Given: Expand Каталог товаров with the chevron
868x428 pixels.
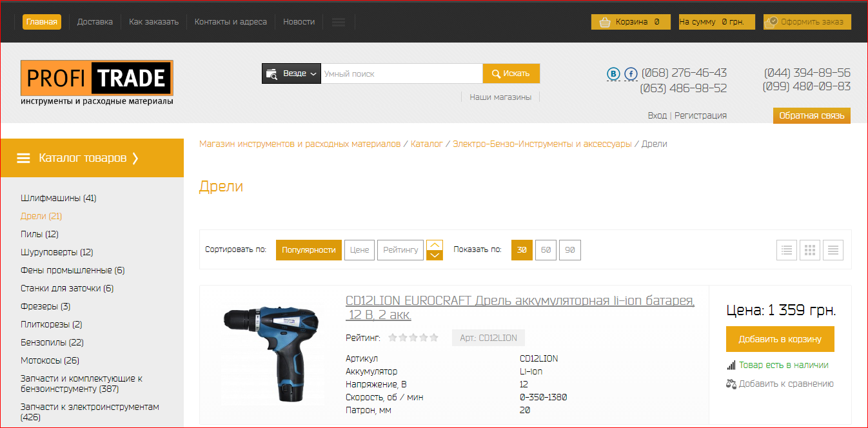Looking at the screenshot, I should (x=135, y=158).
